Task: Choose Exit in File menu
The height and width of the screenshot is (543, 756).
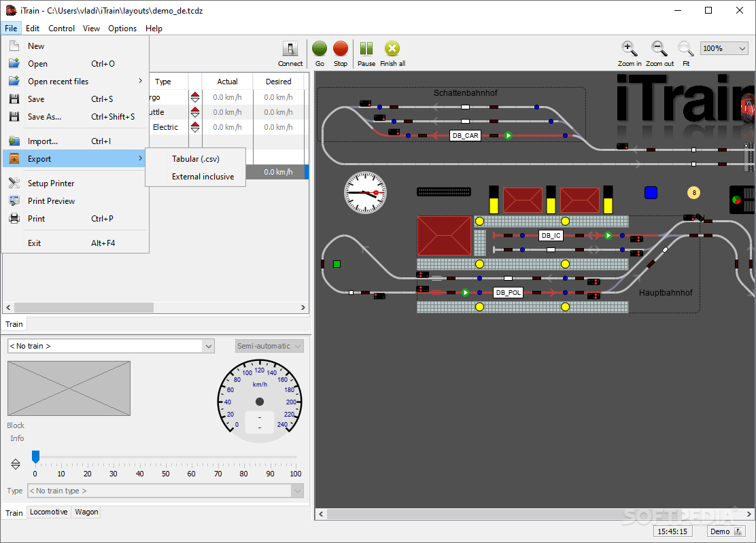Action: pyautogui.click(x=75, y=243)
